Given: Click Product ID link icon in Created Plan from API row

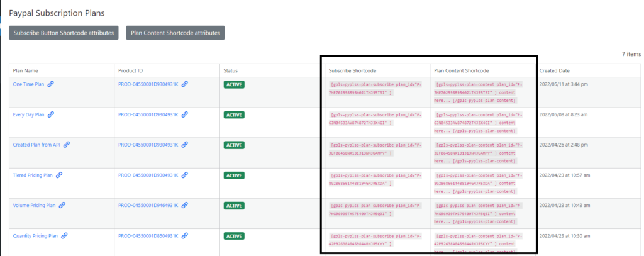Looking at the screenshot, I should (x=185, y=145).
